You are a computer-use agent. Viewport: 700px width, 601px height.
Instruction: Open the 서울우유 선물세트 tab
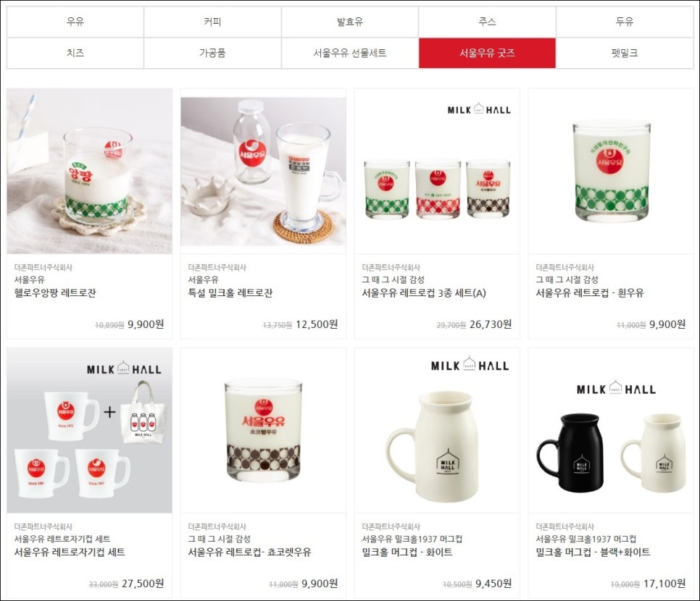pos(349,53)
